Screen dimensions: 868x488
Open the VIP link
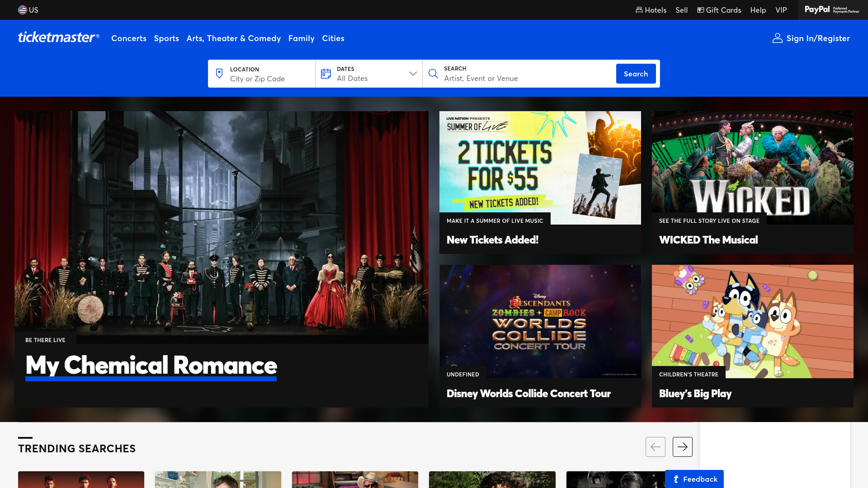[781, 10]
